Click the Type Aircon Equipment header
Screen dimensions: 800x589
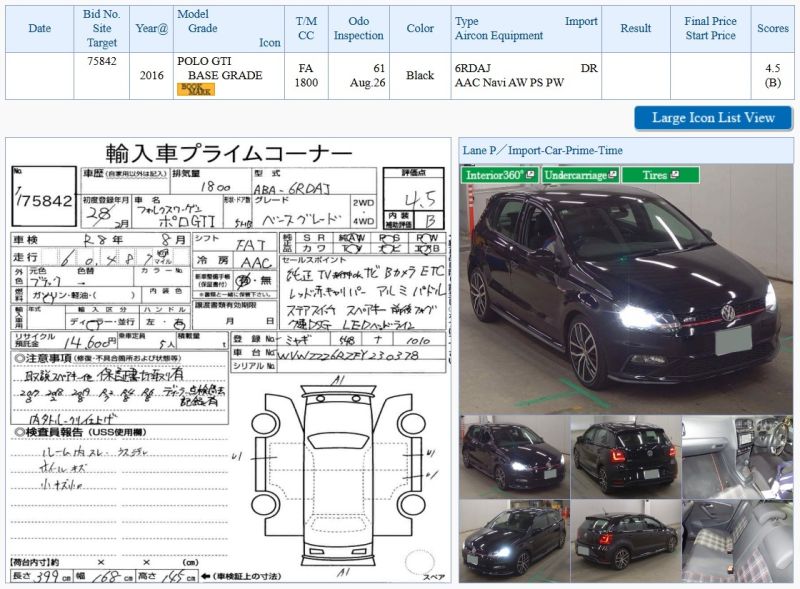tap(526, 29)
